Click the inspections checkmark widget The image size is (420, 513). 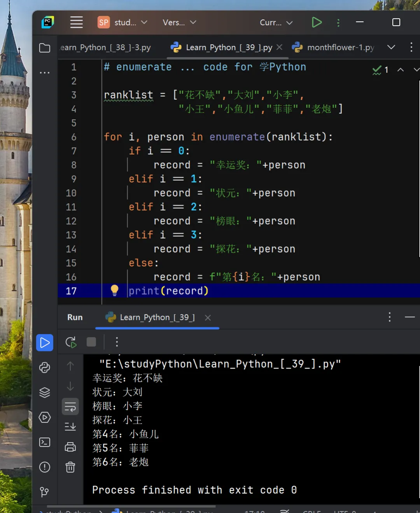(x=380, y=70)
